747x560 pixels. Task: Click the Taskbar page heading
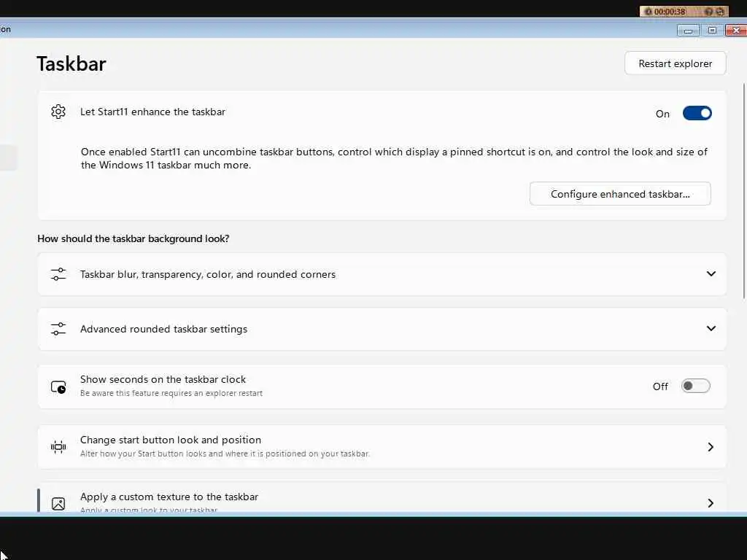pos(71,64)
